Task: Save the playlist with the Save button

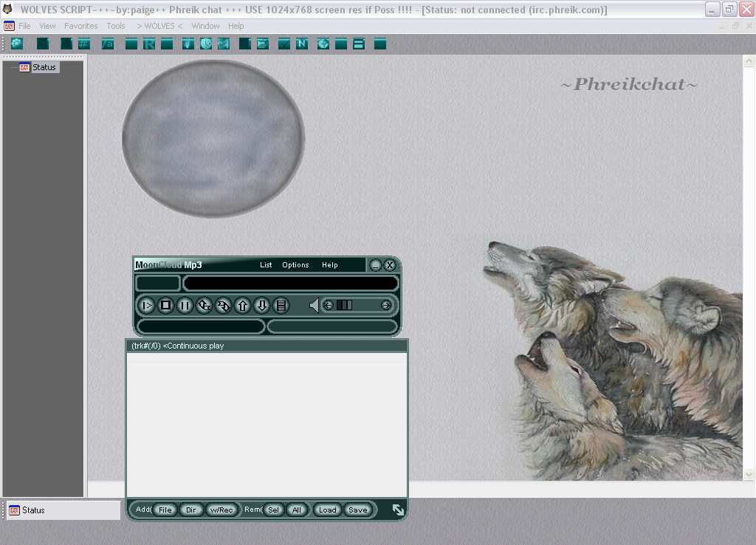Action: pyautogui.click(x=358, y=510)
